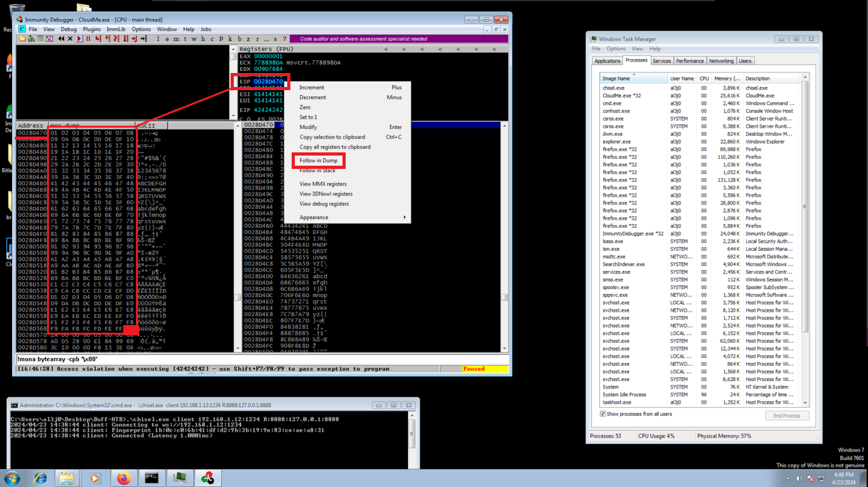Switch to Applications tab in Task Manager
Image resolution: width=868 pixels, height=487 pixels.
point(607,61)
